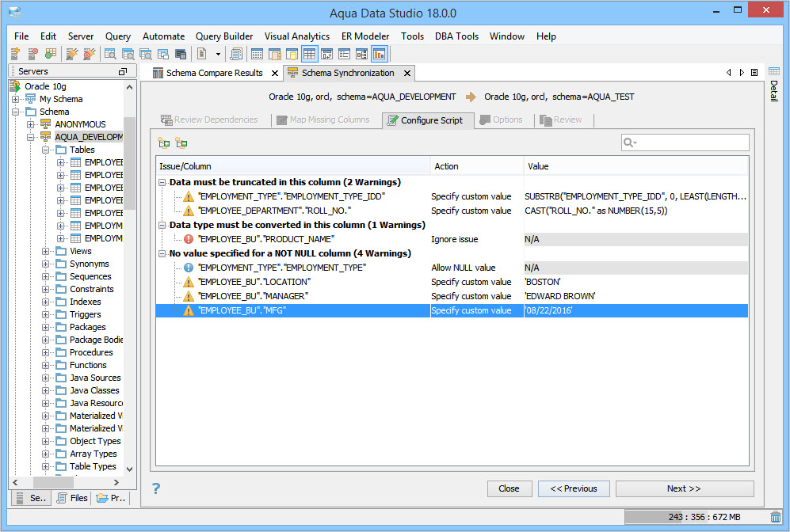Viewport: 790px width, 532px height.
Task: Click the yellow database cylinder toolbar icon
Action: (x=292, y=54)
